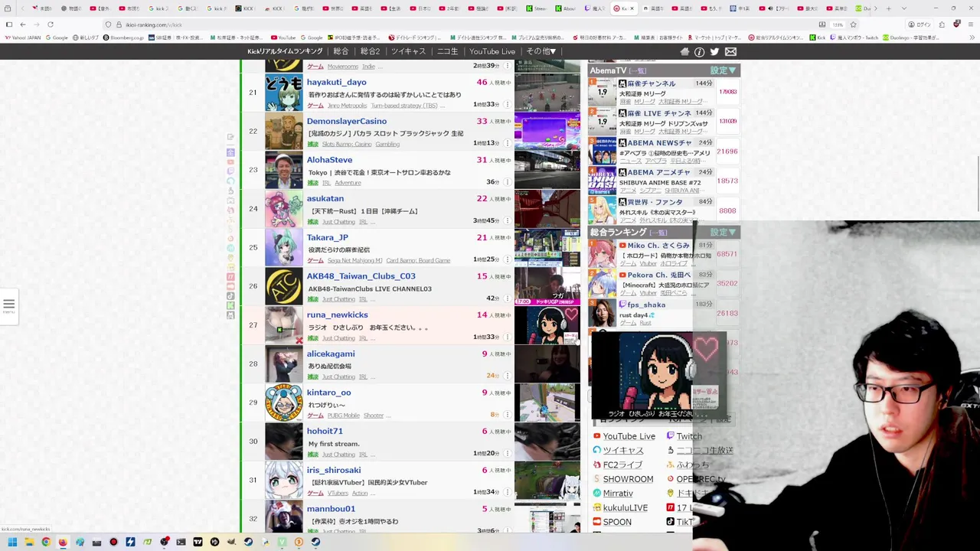Open the 総合 ranking tab
The image size is (980, 551).
pyautogui.click(x=341, y=51)
